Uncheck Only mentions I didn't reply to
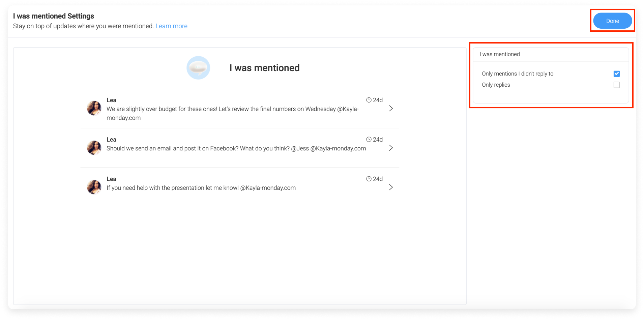The width and height of the screenshot is (644, 320). [616, 74]
